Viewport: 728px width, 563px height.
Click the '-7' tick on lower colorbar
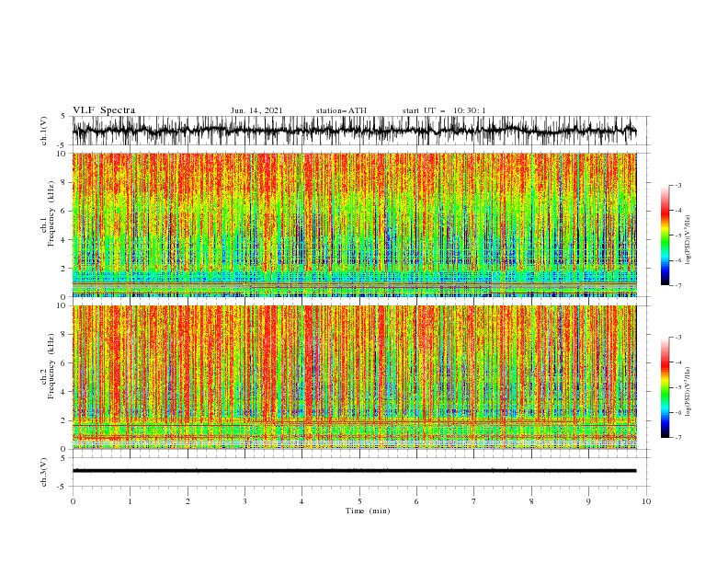[678, 437]
